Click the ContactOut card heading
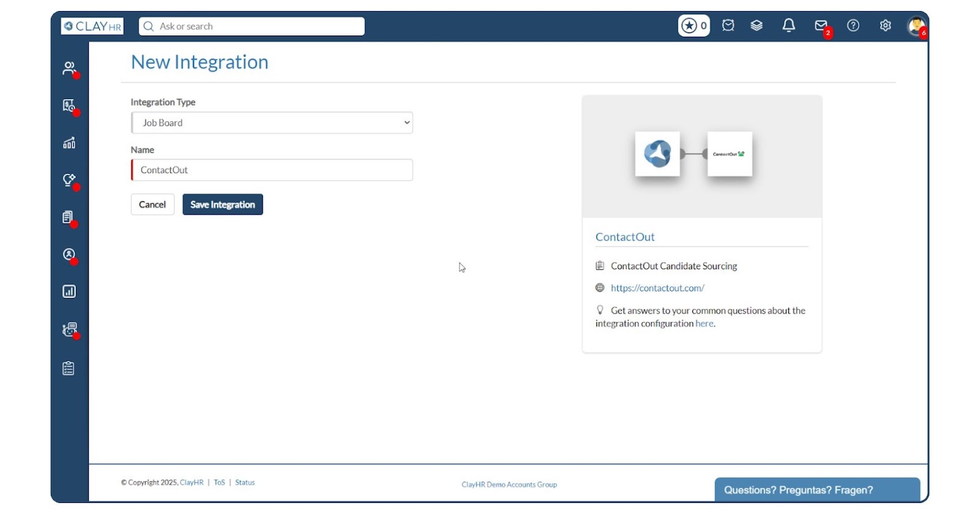 (x=625, y=237)
